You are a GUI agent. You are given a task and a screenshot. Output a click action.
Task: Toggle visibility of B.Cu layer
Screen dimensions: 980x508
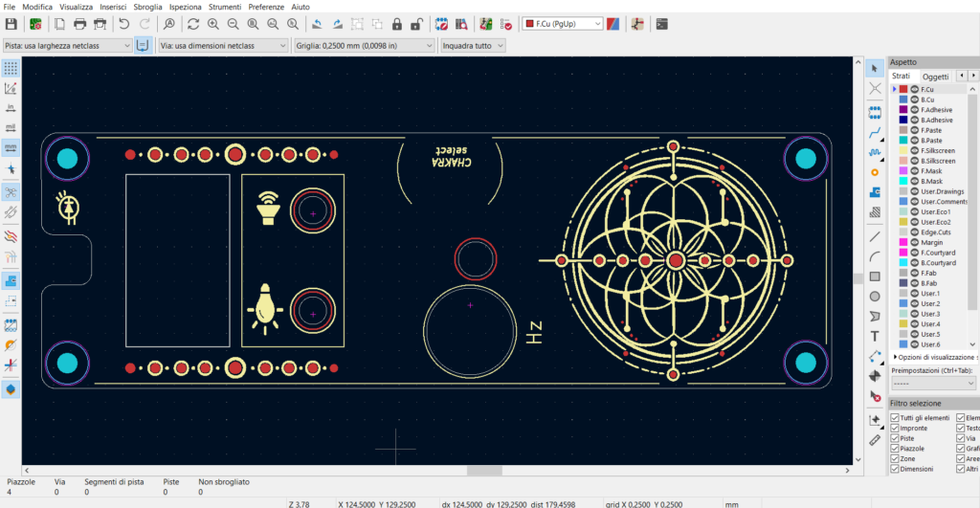[914, 99]
